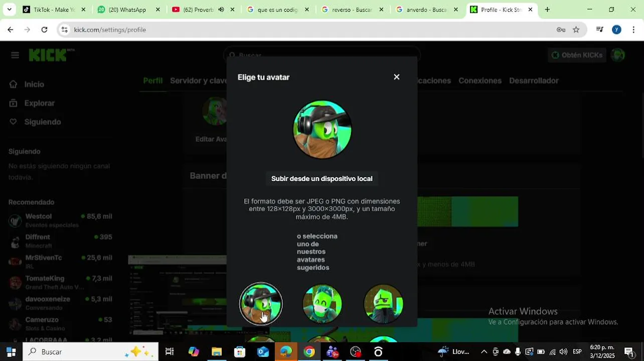This screenshot has width=644, height=361.
Task: Switch to 'que es un codig' tab
Action: click(x=277, y=10)
